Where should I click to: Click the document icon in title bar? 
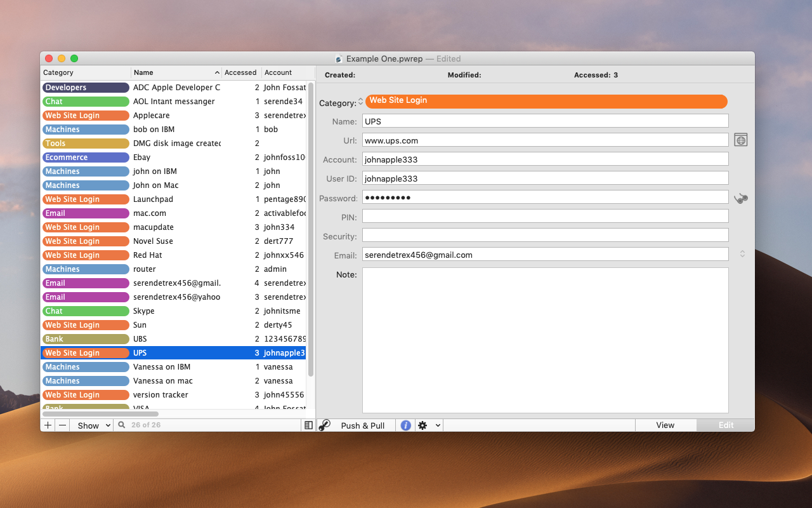339,59
